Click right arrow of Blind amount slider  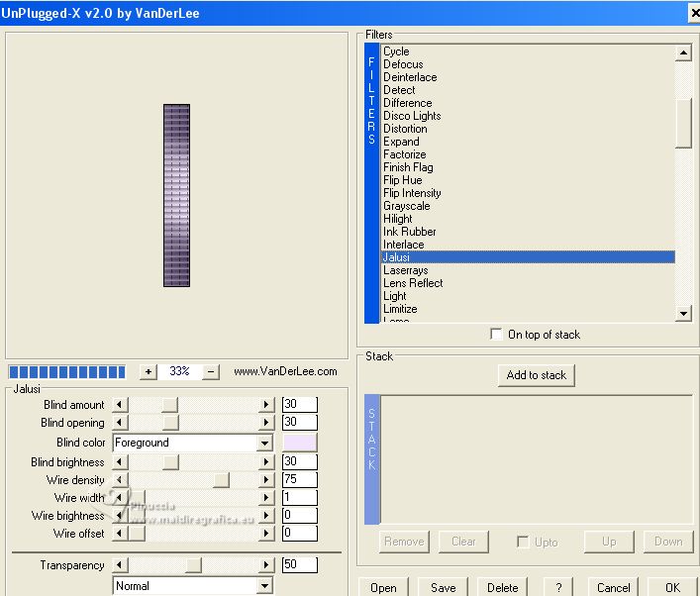[x=266, y=405]
